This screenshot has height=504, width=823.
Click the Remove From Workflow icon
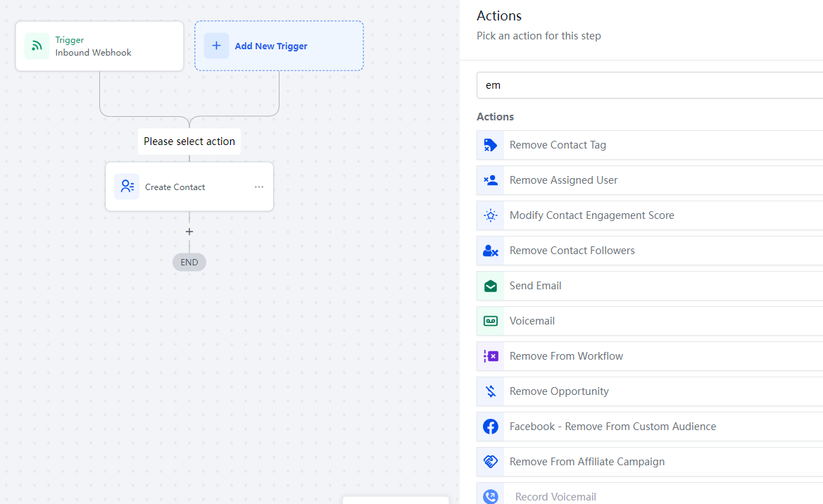tap(491, 356)
